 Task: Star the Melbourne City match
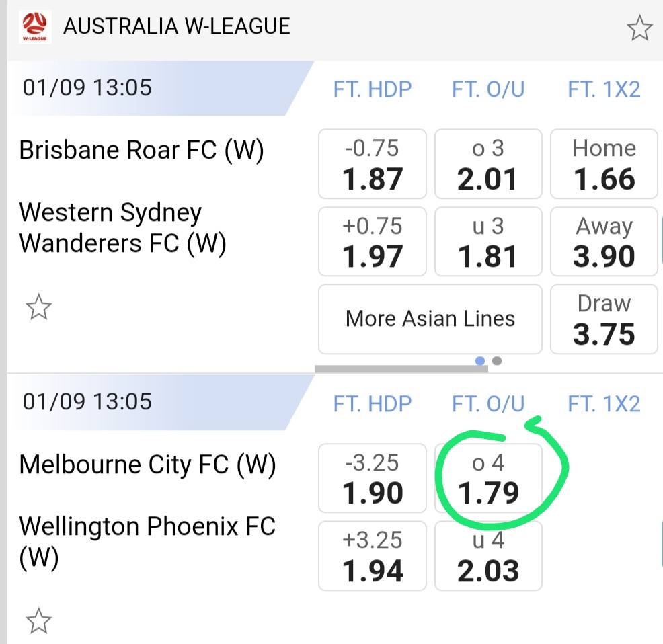coord(38,621)
